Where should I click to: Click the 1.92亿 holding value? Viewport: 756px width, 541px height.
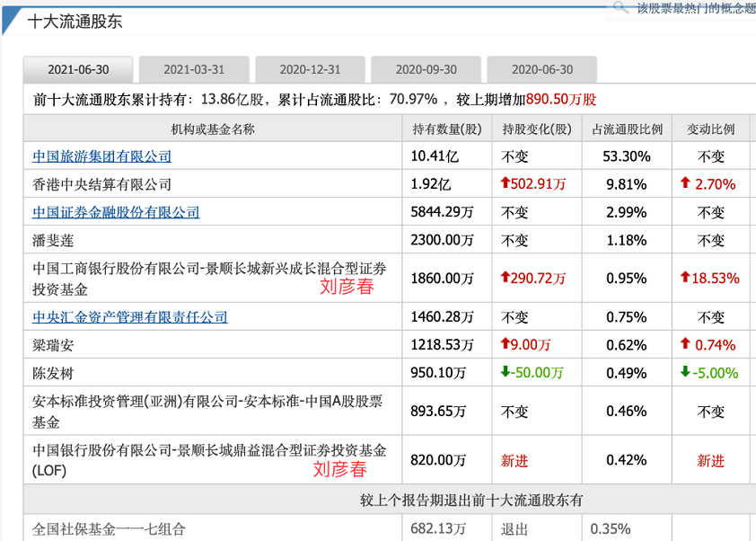click(x=431, y=184)
